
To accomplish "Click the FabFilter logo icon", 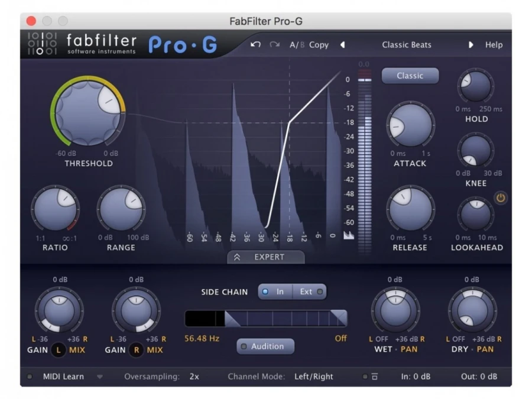I will click(42, 44).
